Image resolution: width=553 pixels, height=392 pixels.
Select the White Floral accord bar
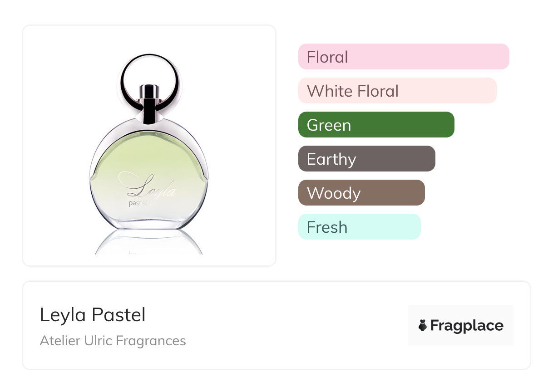click(x=397, y=91)
